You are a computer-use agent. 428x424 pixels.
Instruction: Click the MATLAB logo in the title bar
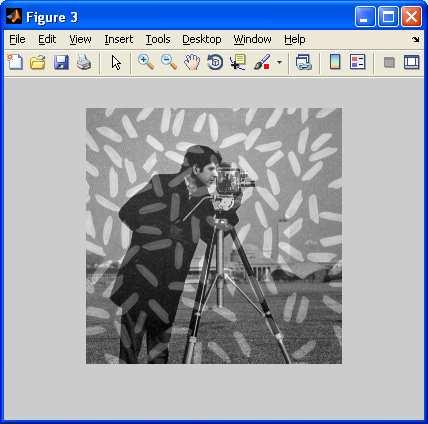[14, 16]
